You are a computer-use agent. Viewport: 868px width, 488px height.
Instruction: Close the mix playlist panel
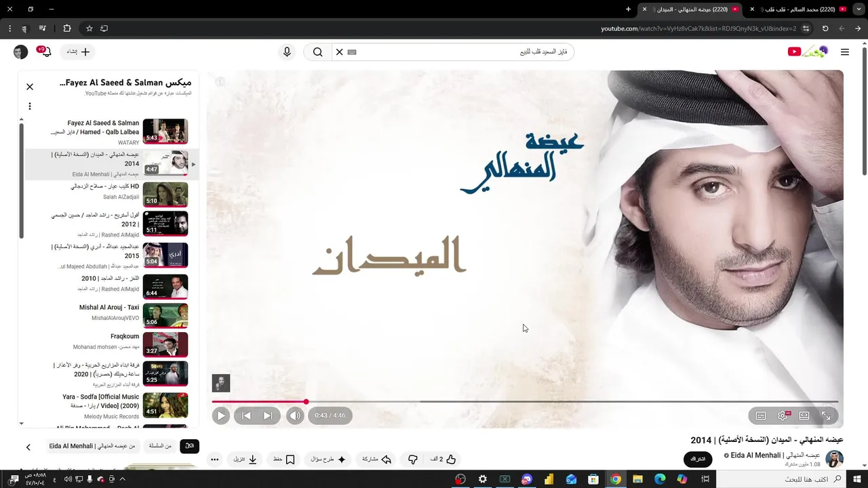(x=30, y=87)
